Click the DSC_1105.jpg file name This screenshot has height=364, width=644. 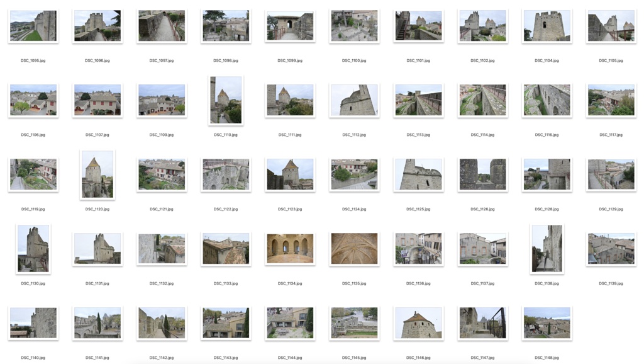[611, 60]
